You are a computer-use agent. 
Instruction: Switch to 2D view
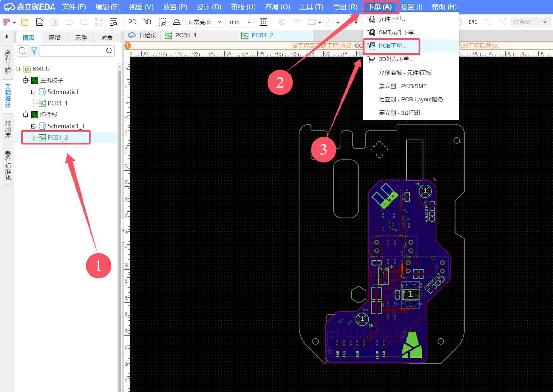(132, 22)
